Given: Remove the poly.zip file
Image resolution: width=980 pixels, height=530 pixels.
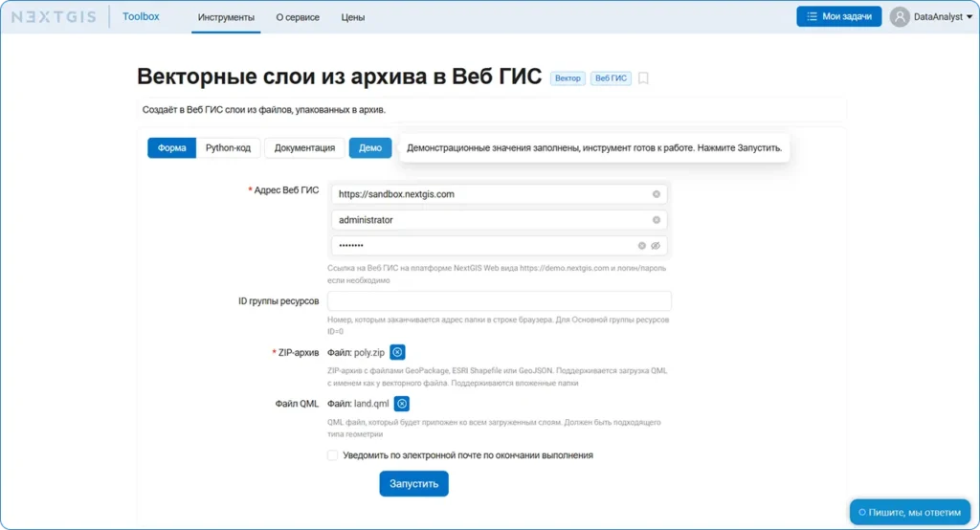Looking at the screenshot, I should coord(397,352).
